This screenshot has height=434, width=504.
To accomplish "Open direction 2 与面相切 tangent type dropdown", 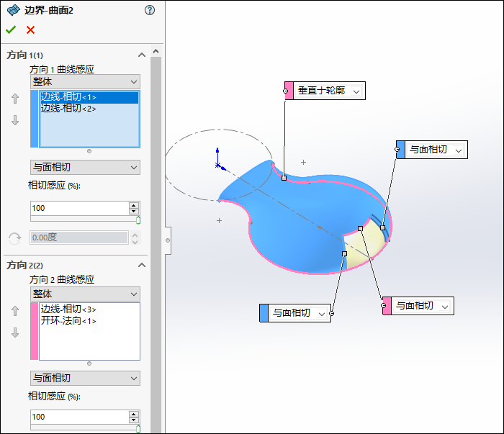I will pyautogui.click(x=85, y=378).
